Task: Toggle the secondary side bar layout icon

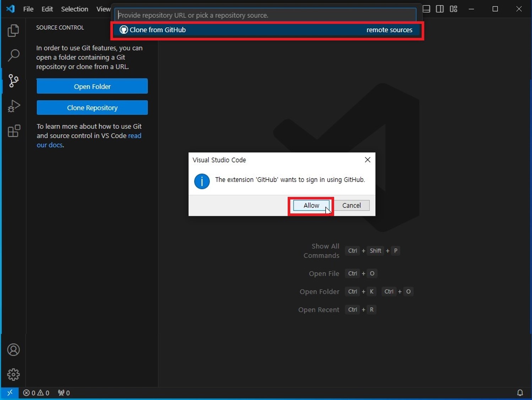Action: (440, 9)
